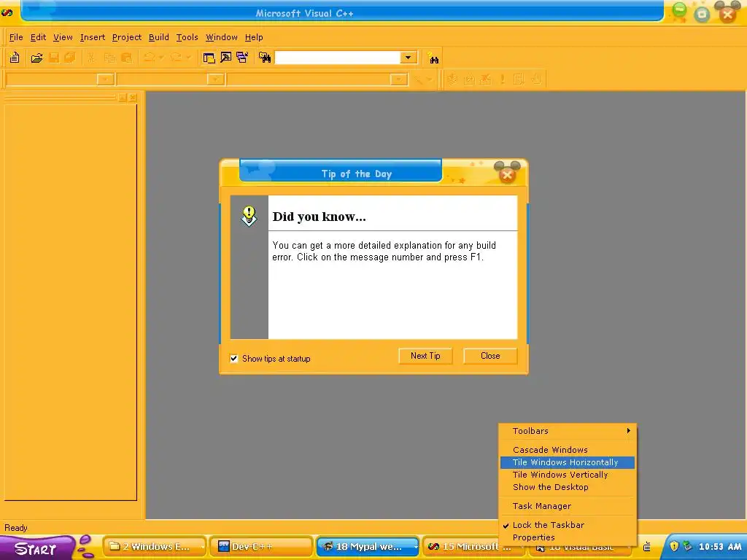Open the Tools menu
Screen dimensions: 747x560
(187, 37)
